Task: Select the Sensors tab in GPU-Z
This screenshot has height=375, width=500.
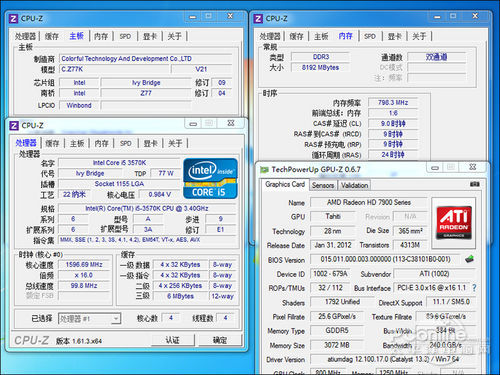Action: (323, 185)
